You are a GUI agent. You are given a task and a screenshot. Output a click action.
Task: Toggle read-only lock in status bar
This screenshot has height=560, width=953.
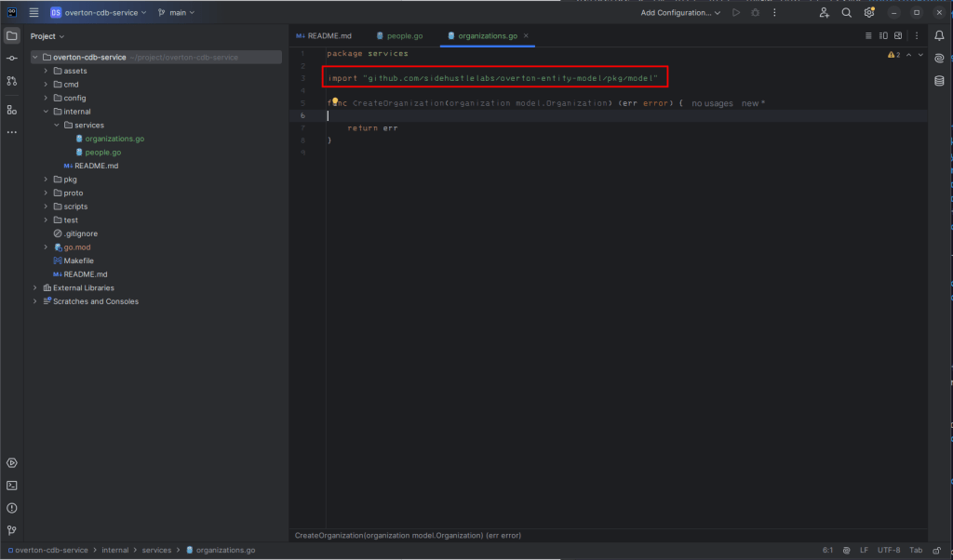[x=938, y=550]
